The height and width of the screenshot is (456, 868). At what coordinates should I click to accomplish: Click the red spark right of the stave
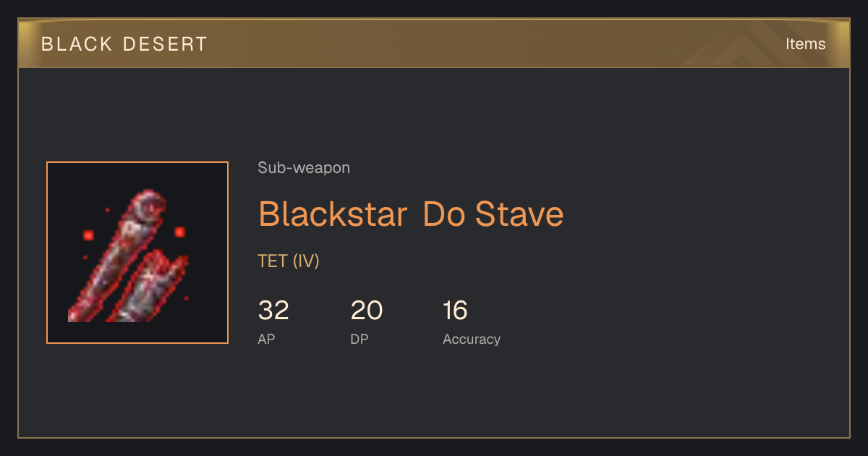tap(180, 232)
